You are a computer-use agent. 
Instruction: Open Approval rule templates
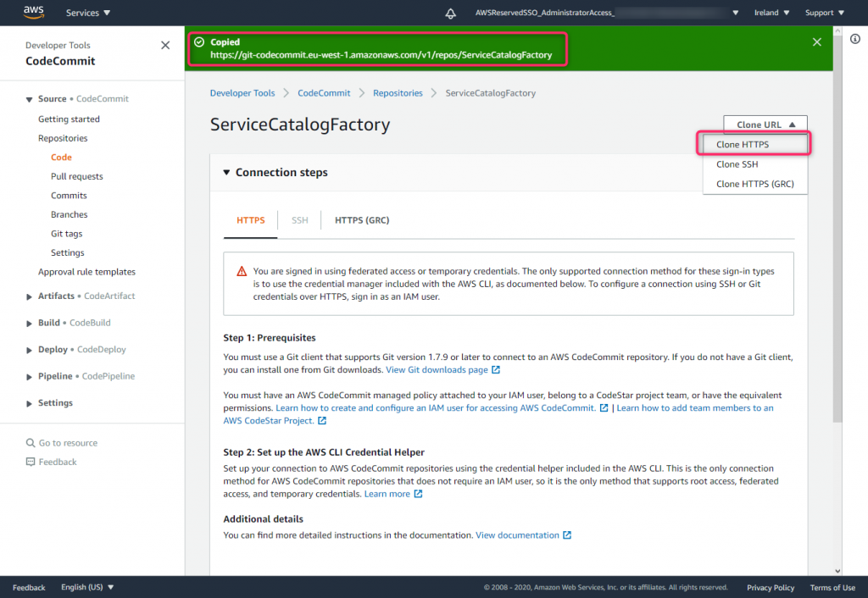[x=87, y=272]
